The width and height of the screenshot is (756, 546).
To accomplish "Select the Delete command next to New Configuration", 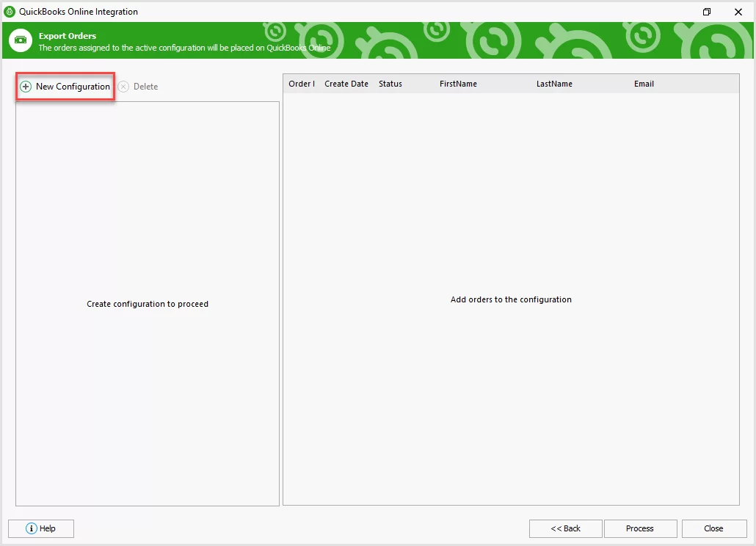I will point(144,87).
